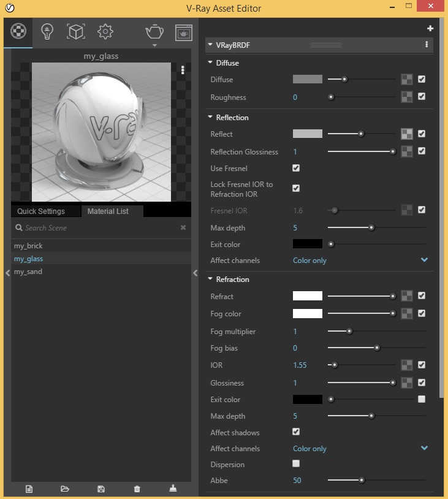Click the Refract white color swatch

(x=308, y=295)
